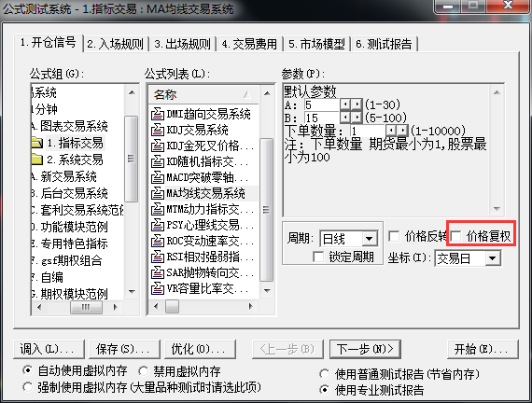Click the 保存(S)... button

(x=124, y=350)
